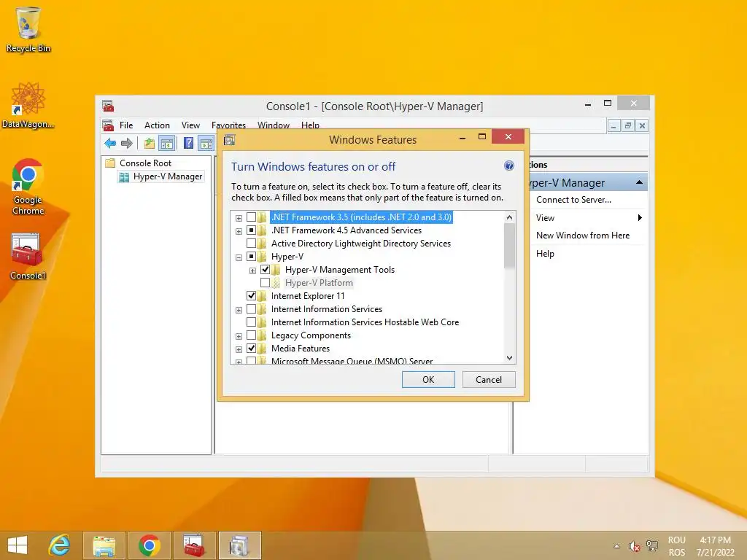Open View submenu arrow in Actions pane
Screen dimensions: 747x560
[x=640, y=217]
